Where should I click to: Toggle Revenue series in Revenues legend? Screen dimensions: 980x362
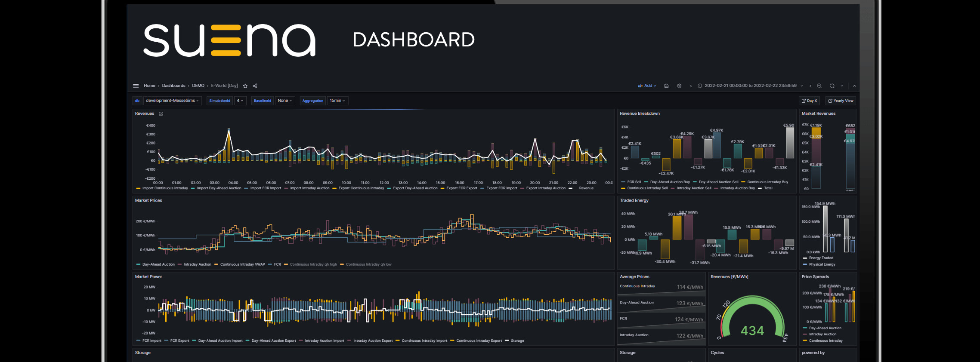point(586,188)
